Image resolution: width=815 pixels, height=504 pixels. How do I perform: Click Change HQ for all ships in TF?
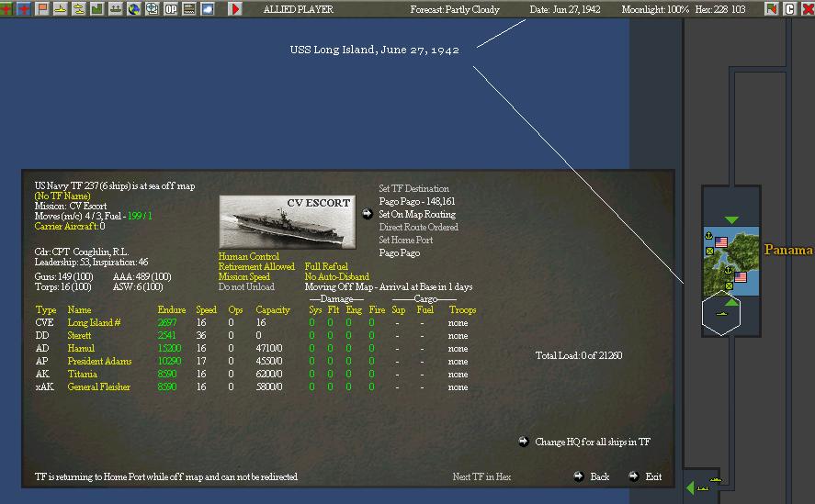click(x=593, y=442)
